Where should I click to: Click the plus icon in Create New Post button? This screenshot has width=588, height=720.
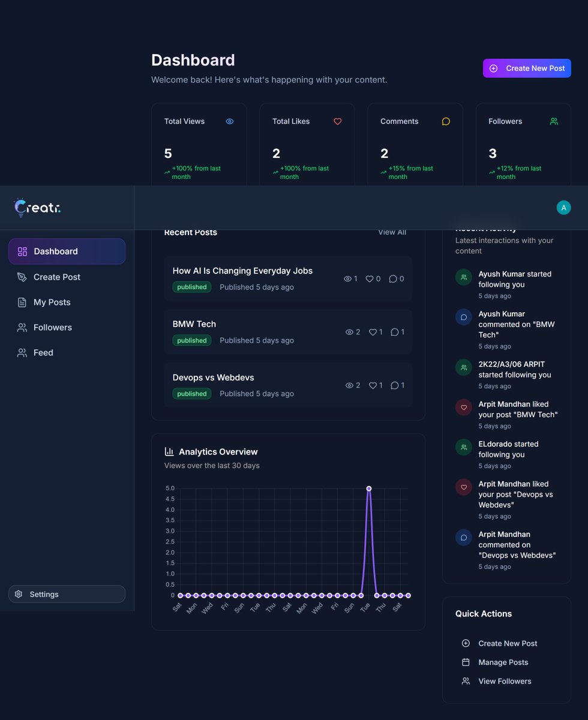(x=493, y=68)
